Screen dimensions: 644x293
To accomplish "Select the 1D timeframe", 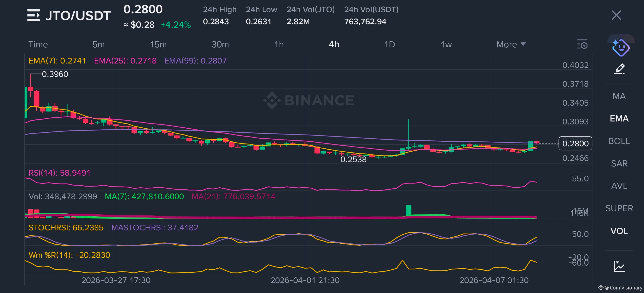I will coord(389,45).
